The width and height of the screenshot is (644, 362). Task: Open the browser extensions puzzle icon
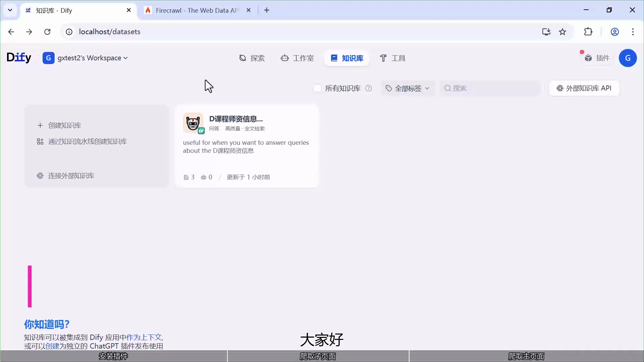tap(588, 32)
